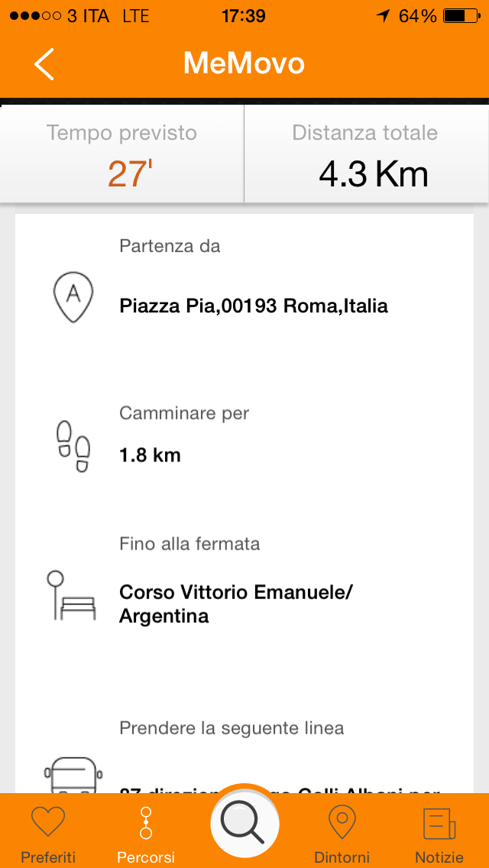This screenshot has height=868, width=489.
Task: Select the Corso Vittorio Emanuele/Argentina stop
Action: [236, 604]
